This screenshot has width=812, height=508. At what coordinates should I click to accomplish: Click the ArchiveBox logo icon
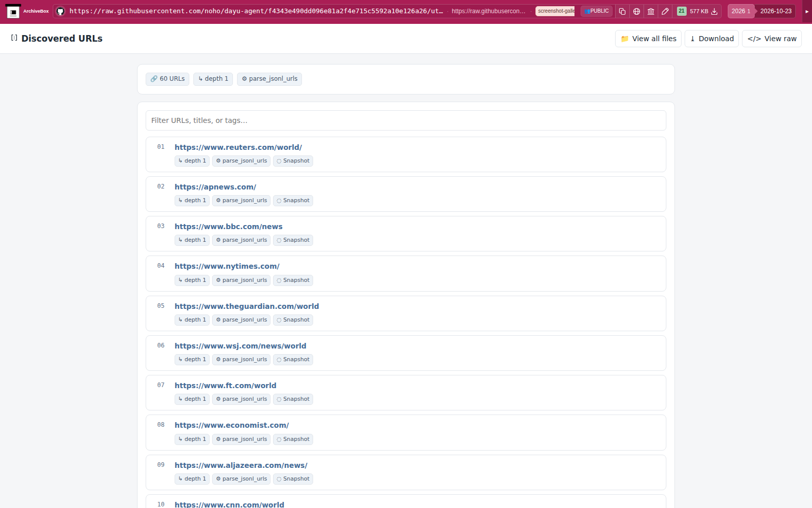(13, 11)
